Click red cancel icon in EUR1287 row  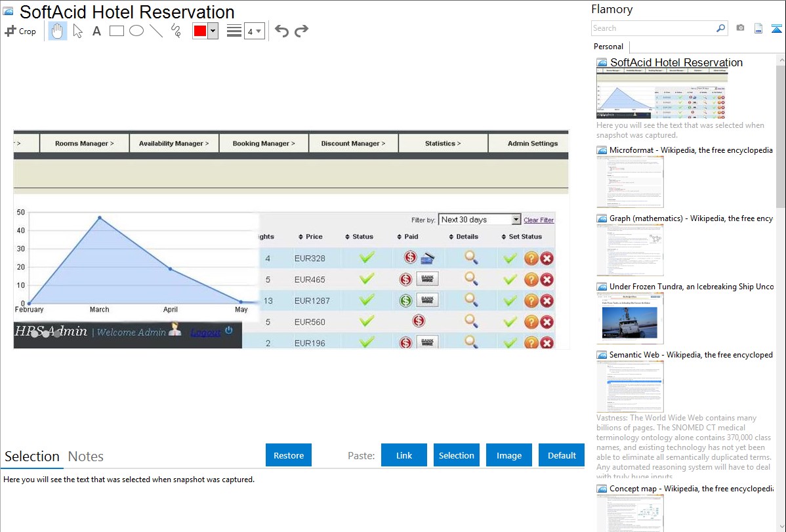[x=547, y=300]
